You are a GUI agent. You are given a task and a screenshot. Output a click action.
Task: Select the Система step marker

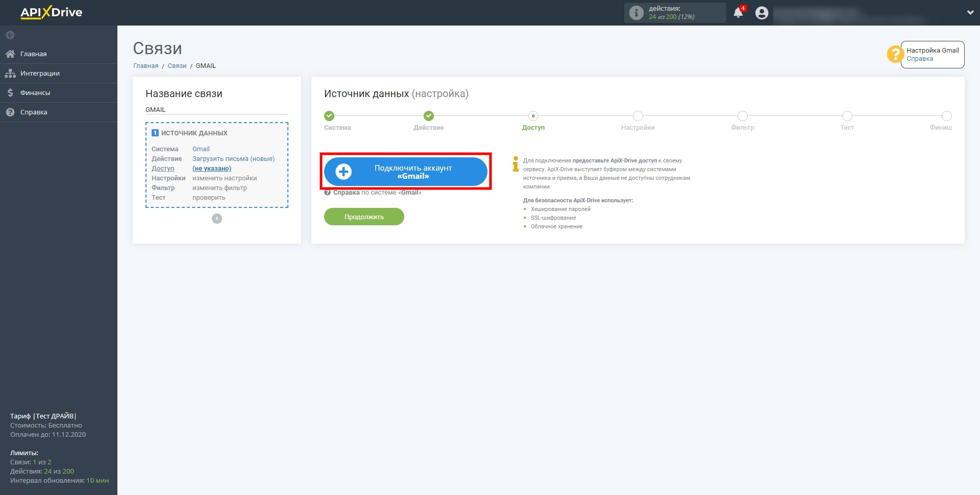pos(329,116)
